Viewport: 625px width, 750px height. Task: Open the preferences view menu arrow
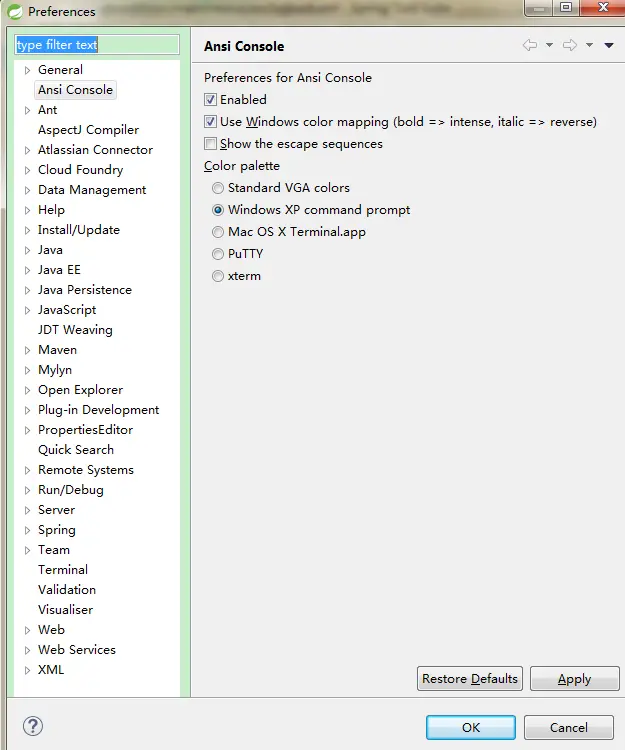click(609, 45)
